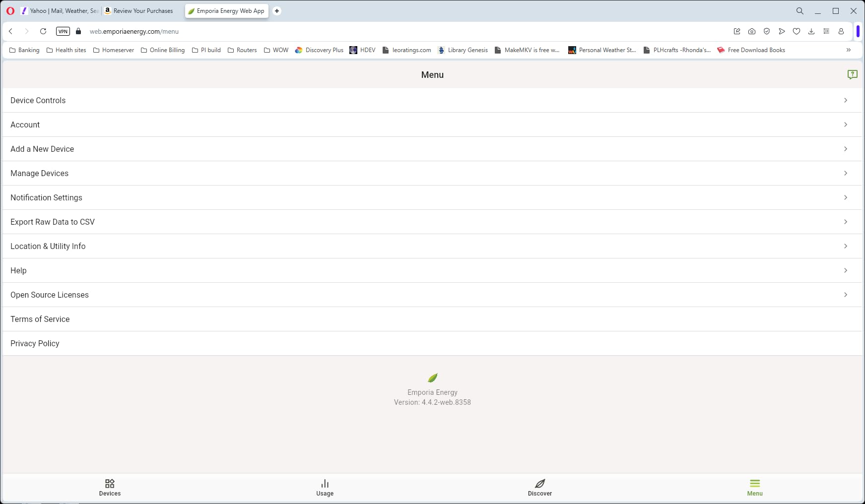Open the HDEV bookmark
Image resolution: width=865 pixels, height=504 pixels.
pos(362,50)
